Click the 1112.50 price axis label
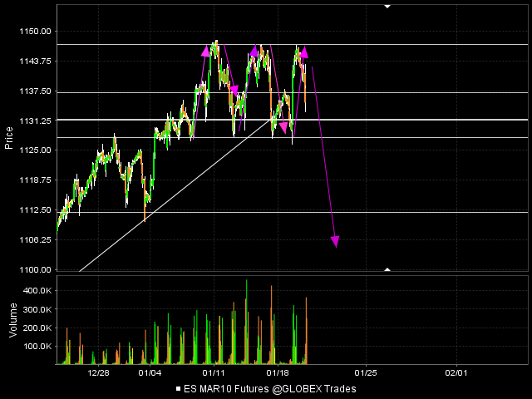The image size is (532, 399). click(x=35, y=209)
